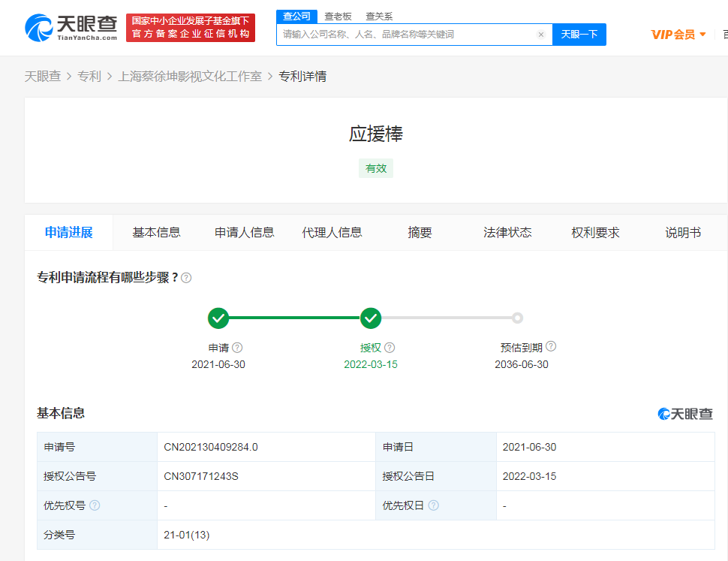Click the TianYanCha logo in the header
Viewport: 728px width, 561px height.
[x=71, y=28]
